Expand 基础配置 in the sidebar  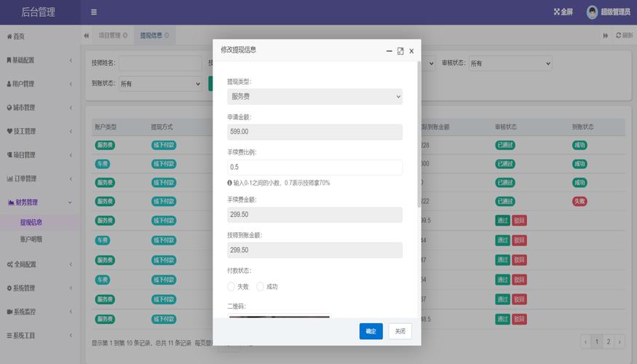coord(40,60)
